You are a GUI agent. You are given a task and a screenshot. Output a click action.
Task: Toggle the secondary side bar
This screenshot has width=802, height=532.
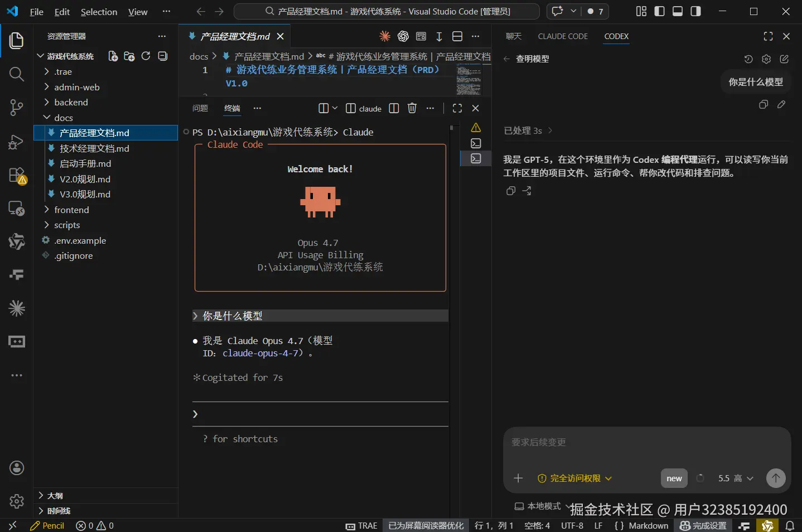tap(695, 11)
